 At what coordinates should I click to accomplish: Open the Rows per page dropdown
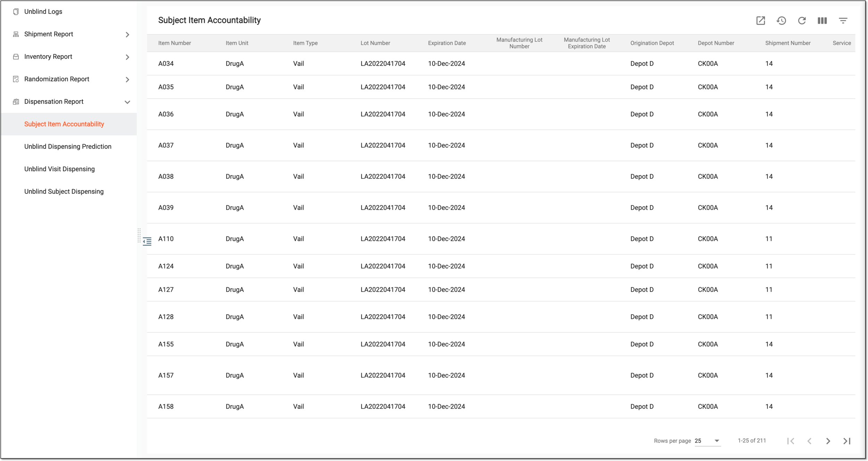pos(707,441)
